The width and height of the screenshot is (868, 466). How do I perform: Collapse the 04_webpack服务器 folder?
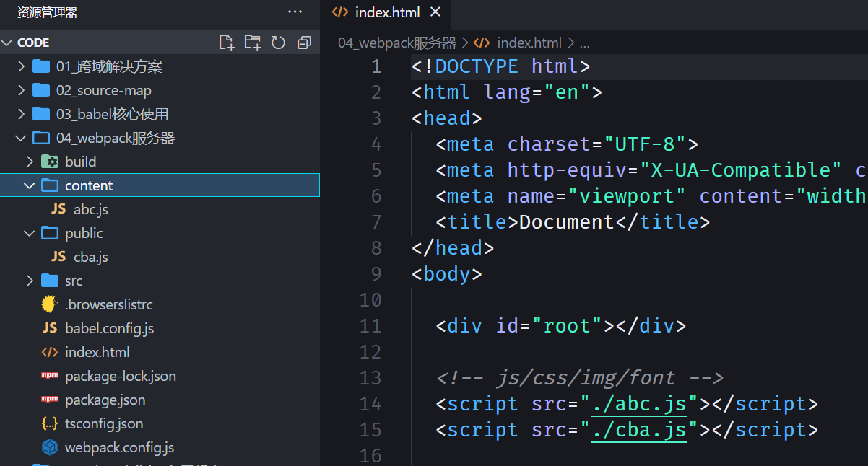click(20, 138)
